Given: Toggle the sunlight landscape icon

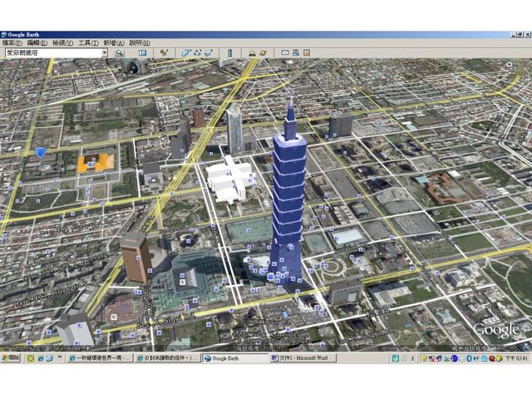Looking at the screenshot, I should pyautogui.click(x=252, y=53).
